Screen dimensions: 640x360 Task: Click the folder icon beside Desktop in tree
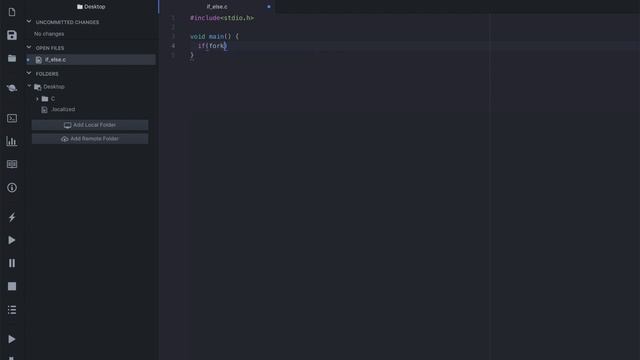(x=38, y=87)
